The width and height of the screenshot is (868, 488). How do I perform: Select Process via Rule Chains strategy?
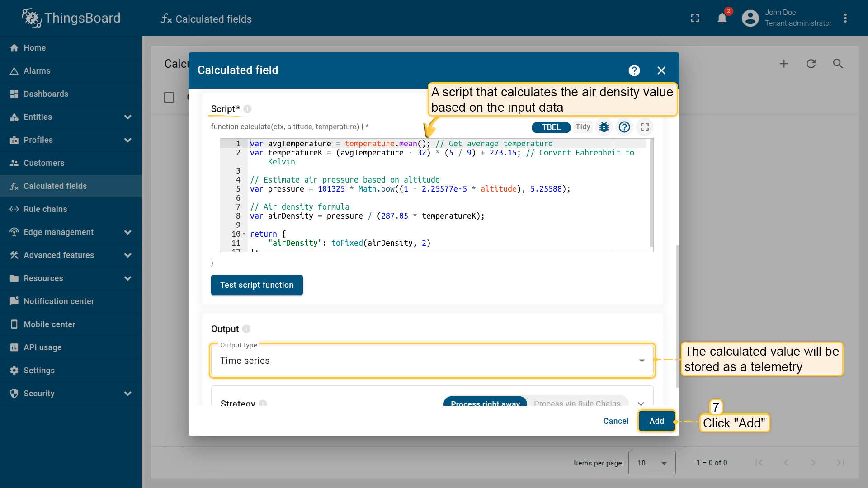577,402
